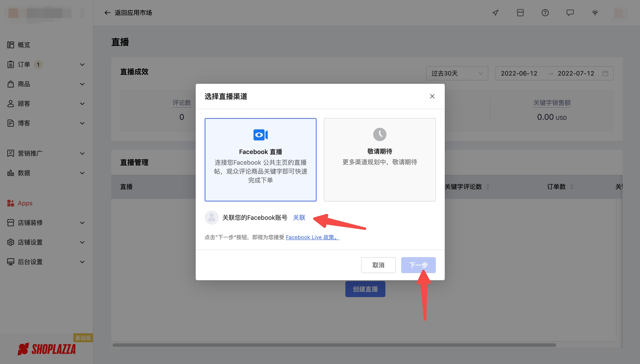Click the paper plane icon in top bar
640x364 pixels.
[495, 12]
